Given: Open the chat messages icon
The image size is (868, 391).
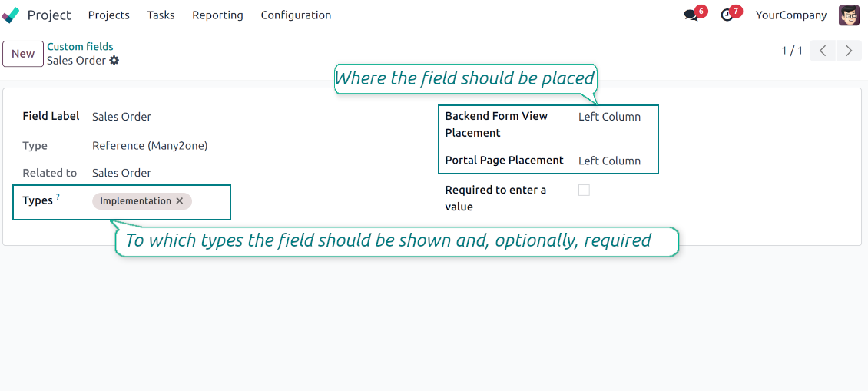Looking at the screenshot, I should 691,15.
